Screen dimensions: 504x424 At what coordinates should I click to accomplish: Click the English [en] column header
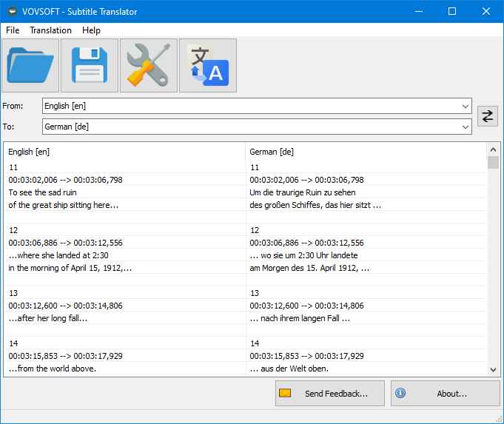(124, 152)
